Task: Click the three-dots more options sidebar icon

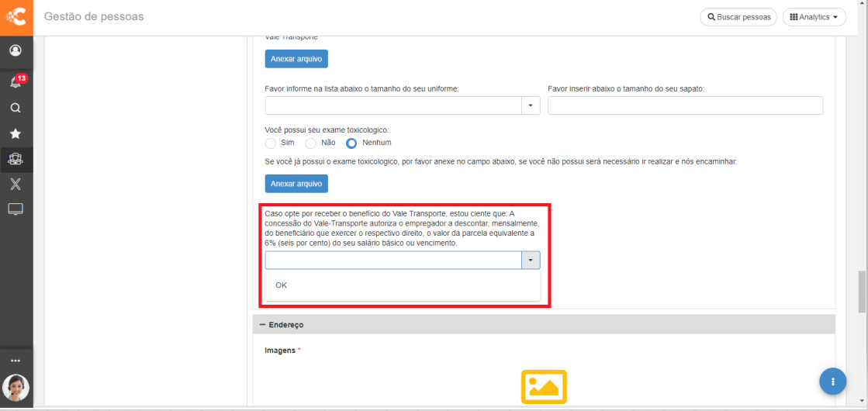Action: [16, 361]
